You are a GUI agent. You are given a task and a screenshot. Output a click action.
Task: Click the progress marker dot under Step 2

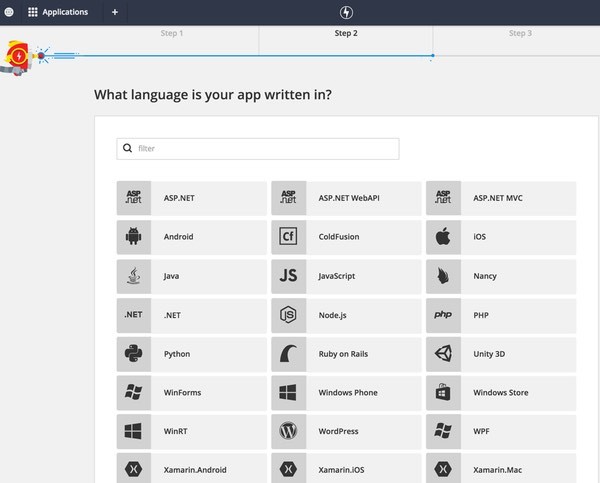pyautogui.click(x=433, y=55)
